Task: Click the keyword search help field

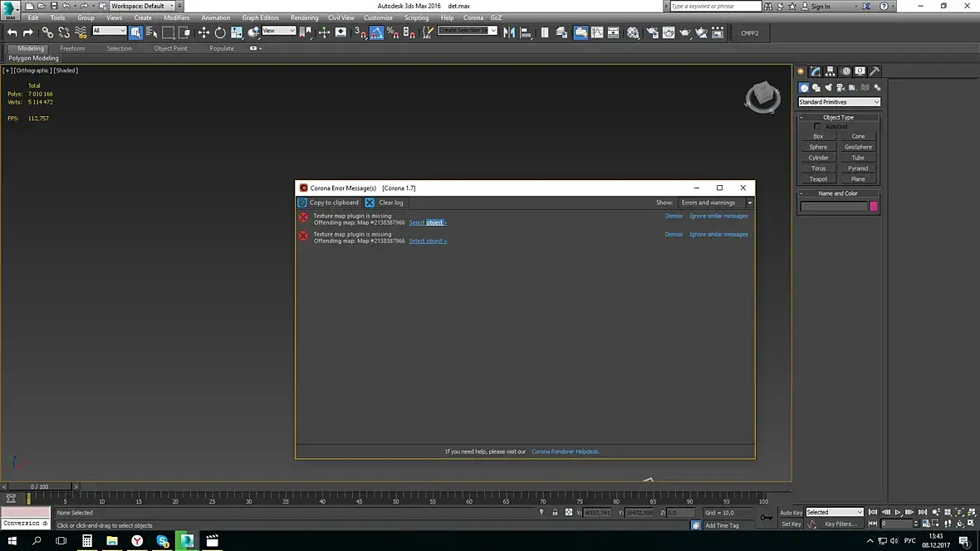Action: click(x=716, y=7)
